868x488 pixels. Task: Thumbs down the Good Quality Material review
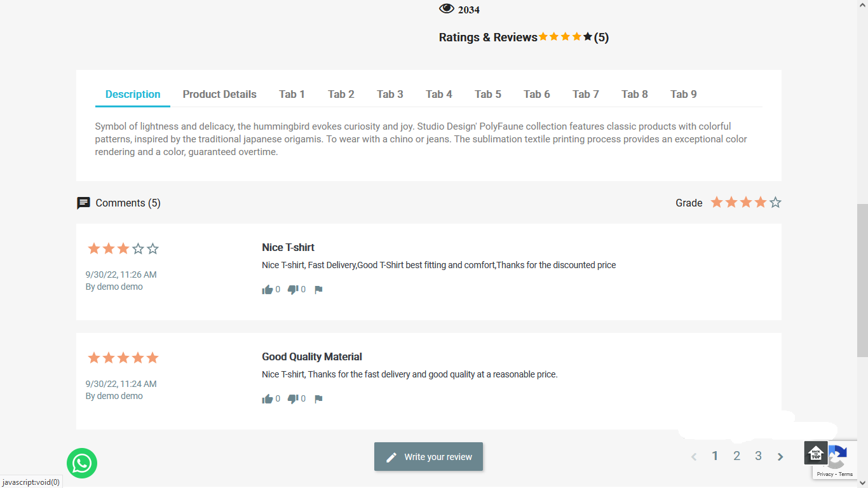[x=293, y=399]
